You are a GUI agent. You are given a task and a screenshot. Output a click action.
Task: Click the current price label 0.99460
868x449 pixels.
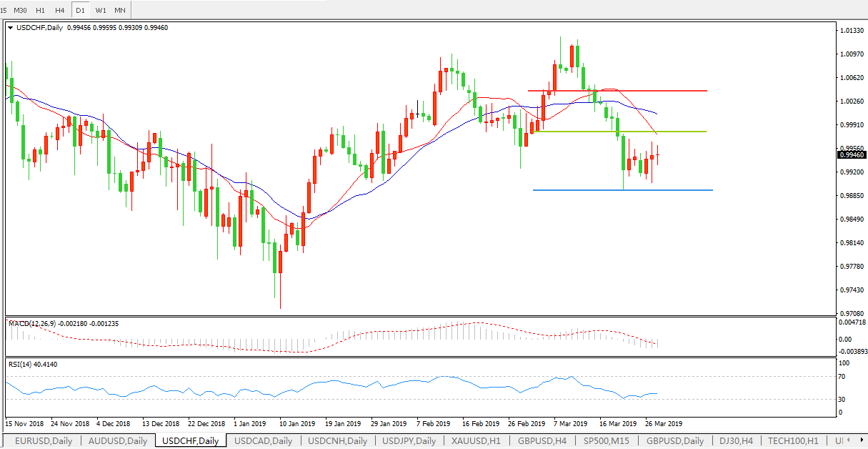tap(851, 154)
